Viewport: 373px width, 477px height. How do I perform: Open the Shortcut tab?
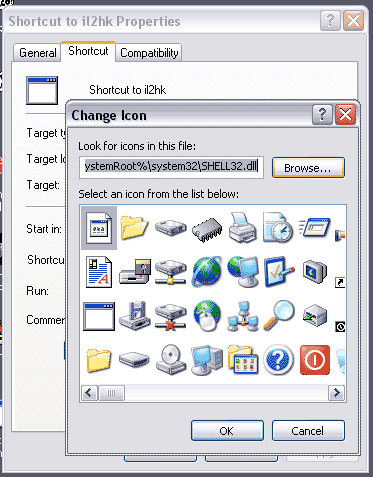88,51
